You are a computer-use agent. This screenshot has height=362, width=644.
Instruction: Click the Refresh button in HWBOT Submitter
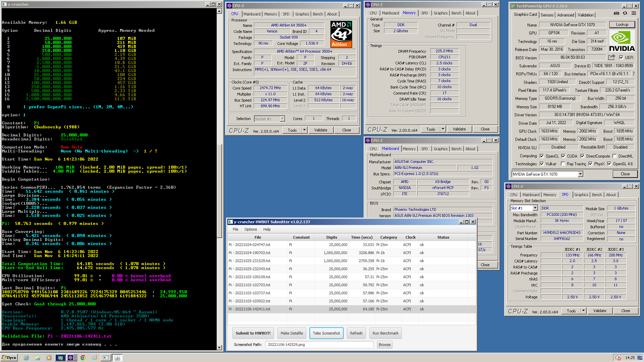tap(356, 333)
